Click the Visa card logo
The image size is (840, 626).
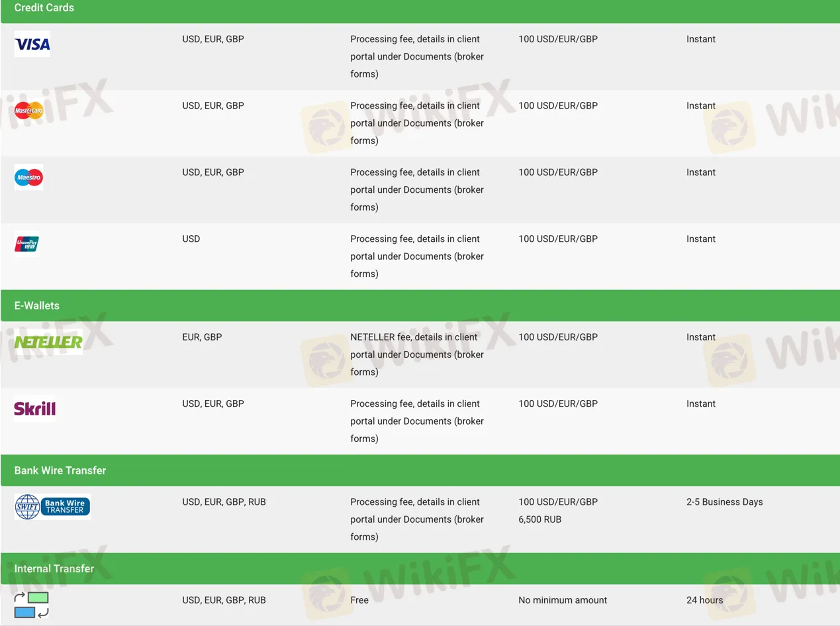pyautogui.click(x=32, y=44)
